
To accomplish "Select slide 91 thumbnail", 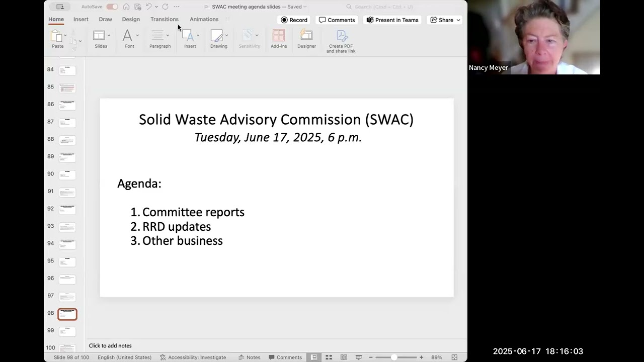I will pos(67,193).
